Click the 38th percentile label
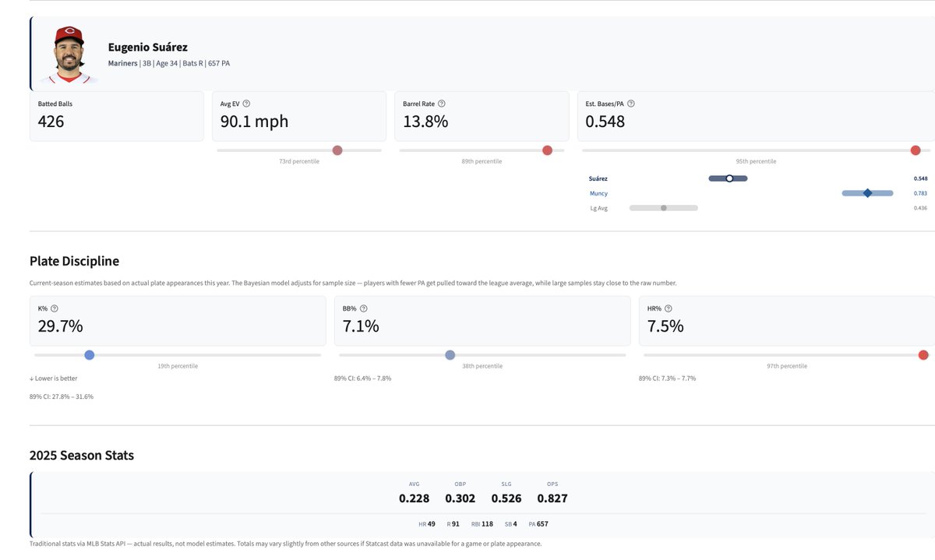 coord(482,365)
